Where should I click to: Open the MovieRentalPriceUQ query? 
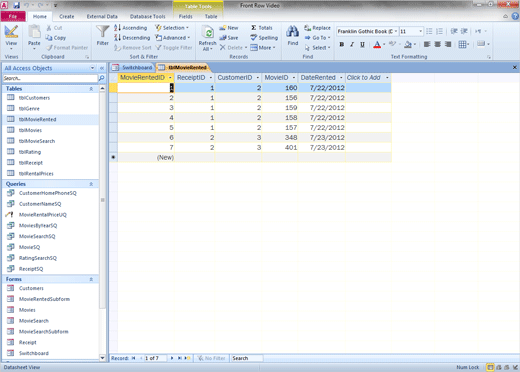(x=42, y=215)
